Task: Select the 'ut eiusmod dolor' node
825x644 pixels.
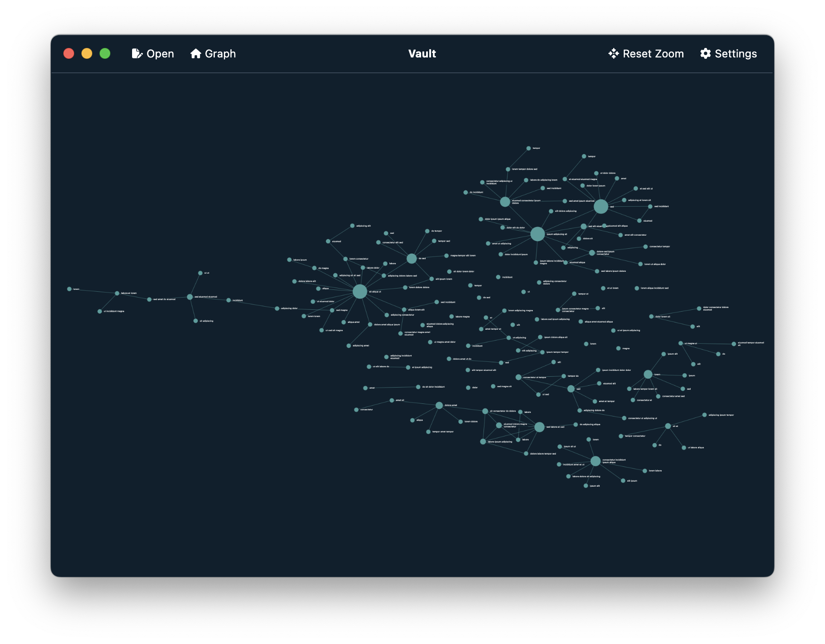Action: click(x=313, y=302)
